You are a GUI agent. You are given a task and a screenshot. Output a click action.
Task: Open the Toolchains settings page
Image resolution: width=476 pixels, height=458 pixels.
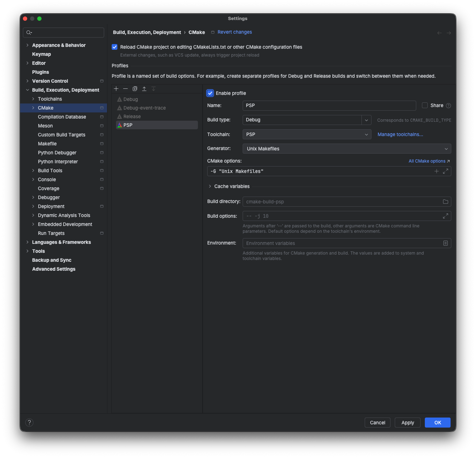click(49, 99)
